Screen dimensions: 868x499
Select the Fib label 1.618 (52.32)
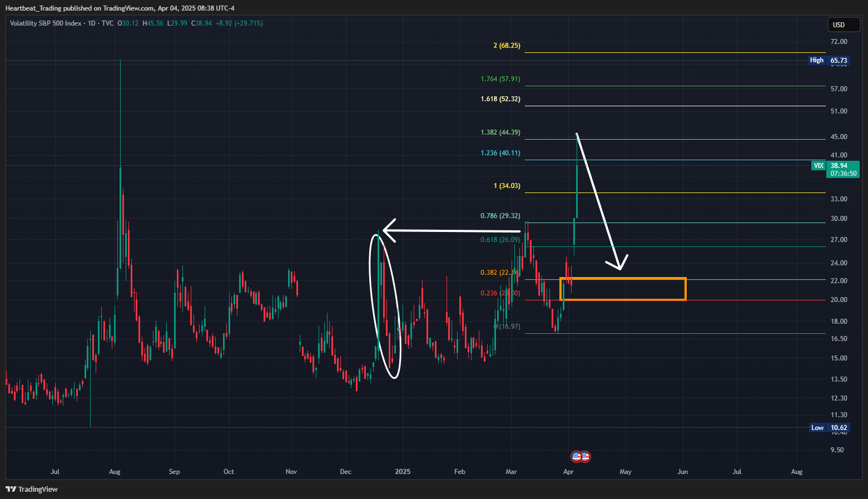click(500, 99)
